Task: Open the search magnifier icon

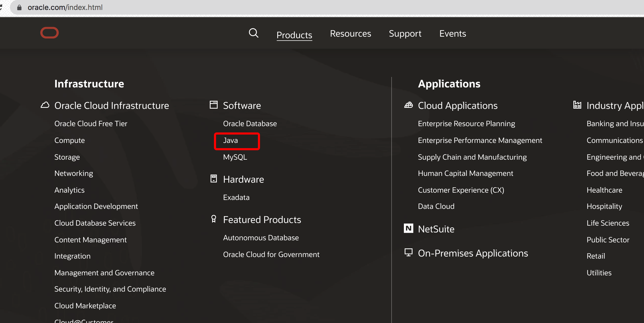Action: click(253, 33)
